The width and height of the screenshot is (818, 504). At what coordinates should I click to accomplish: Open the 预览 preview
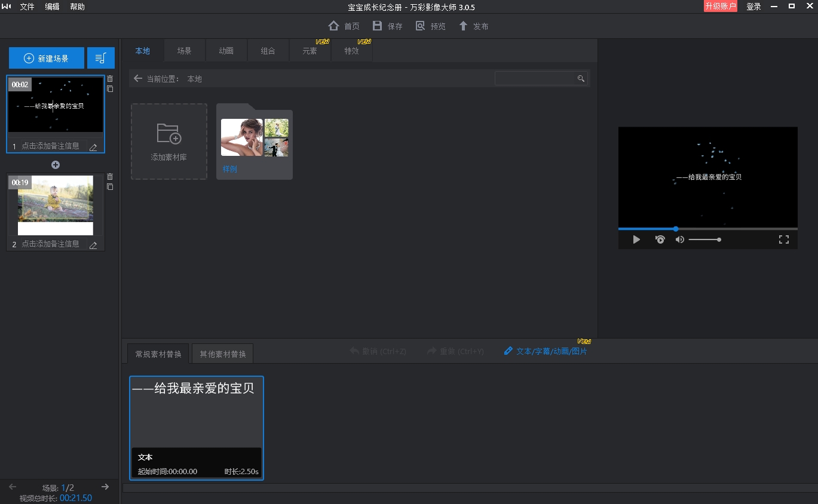click(430, 26)
